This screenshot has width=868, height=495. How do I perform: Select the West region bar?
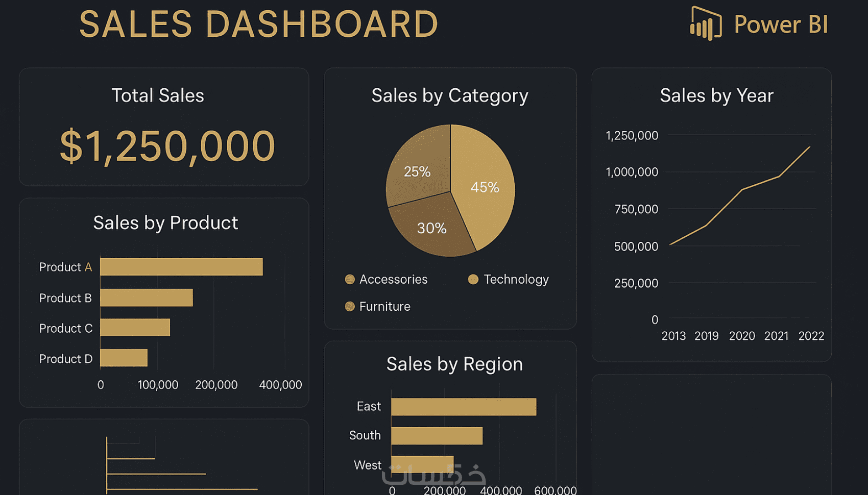click(422, 463)
